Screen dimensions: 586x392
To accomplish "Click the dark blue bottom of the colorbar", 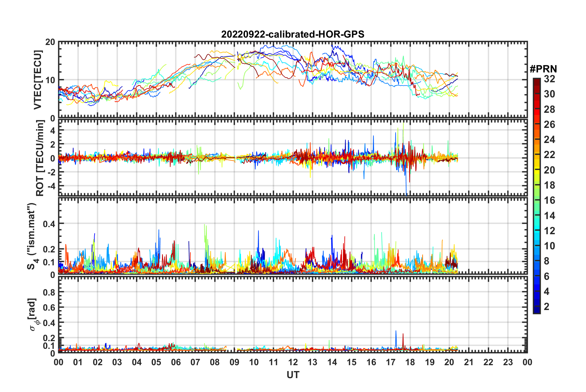I will (536, 311).
